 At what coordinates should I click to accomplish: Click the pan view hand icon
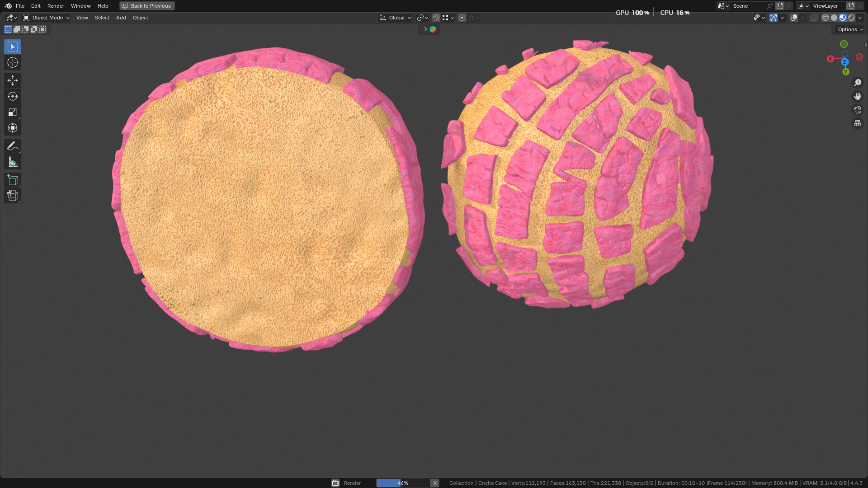(x=858, y=96)
